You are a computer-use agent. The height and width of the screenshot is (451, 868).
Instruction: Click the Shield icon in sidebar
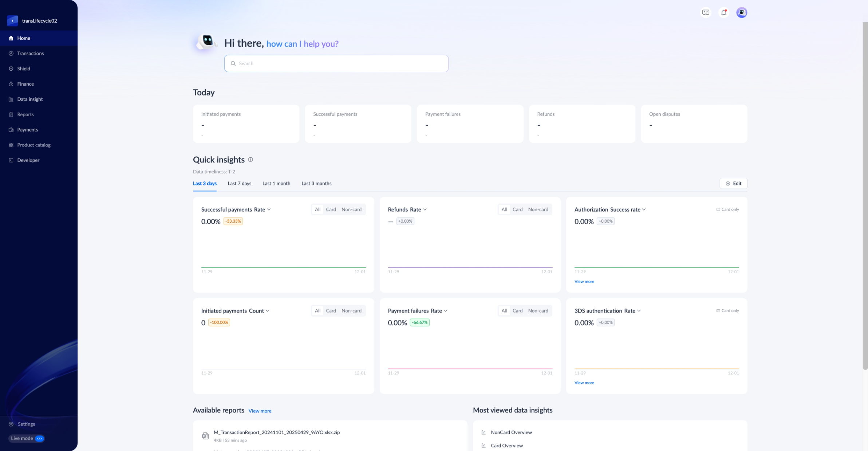[11, 68]
